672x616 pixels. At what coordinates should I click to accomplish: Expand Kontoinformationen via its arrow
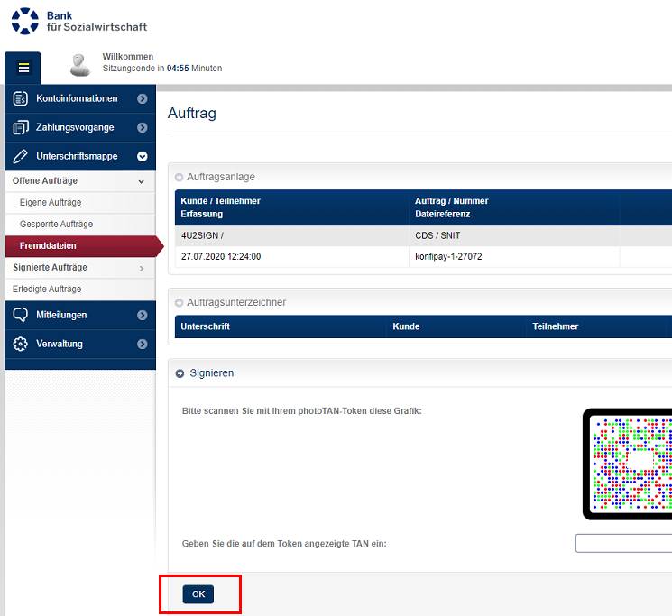point(143,98)
